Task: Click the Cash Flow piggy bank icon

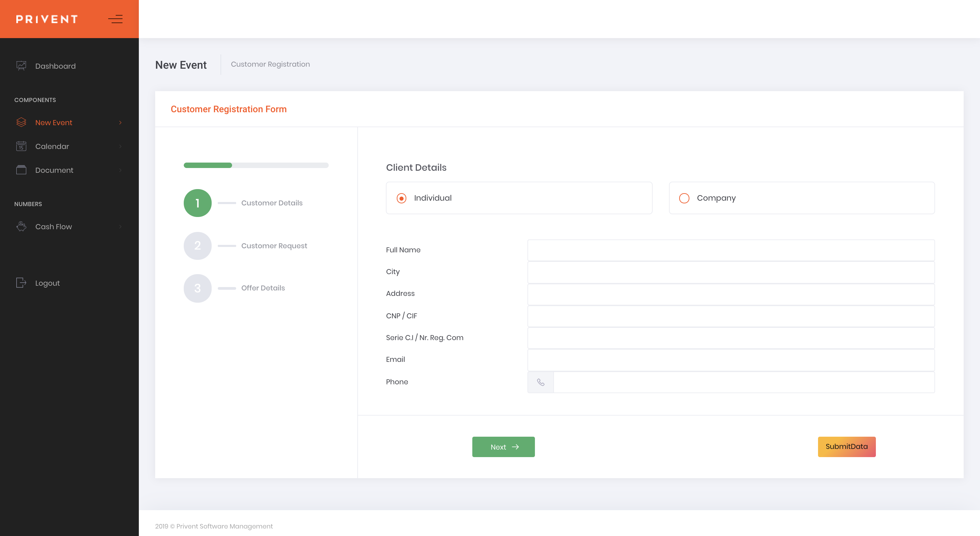Action: (x=21, y=227)
